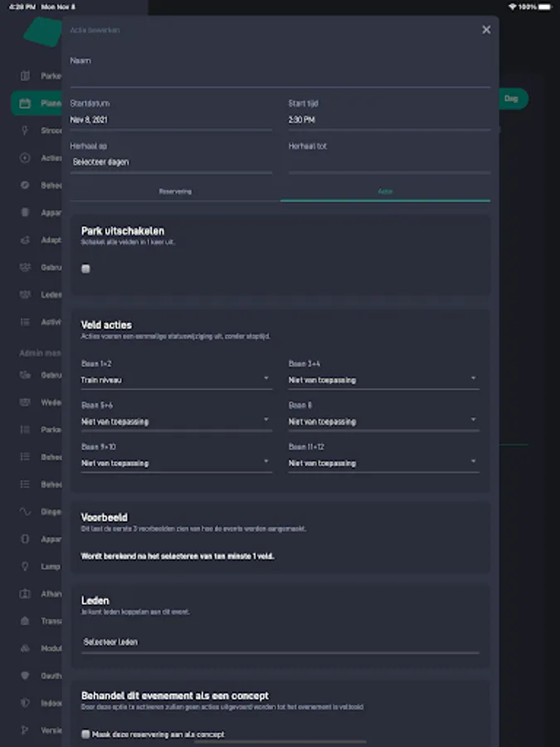The width and height of the screenshot is (560, 747).
Task: Click the wave icon in the sidebar
Action: (x=25, y=512)
